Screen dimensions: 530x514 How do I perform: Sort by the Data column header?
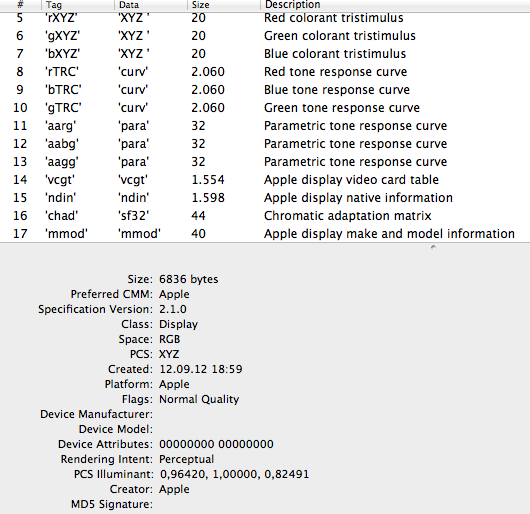pyautogui.click(x=151, y=5)
